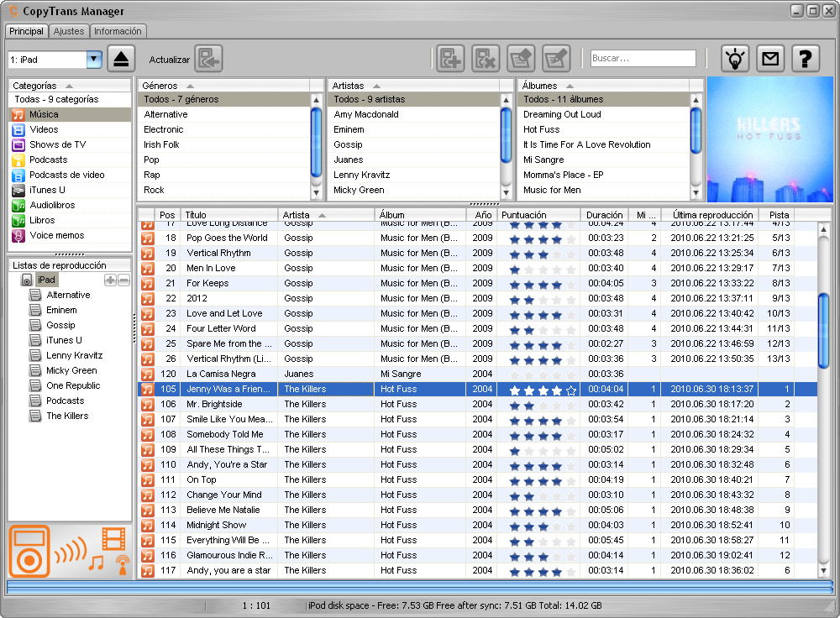Click the question mark help icon
This screenshot has width=840, height=618.
click(806, 59)
